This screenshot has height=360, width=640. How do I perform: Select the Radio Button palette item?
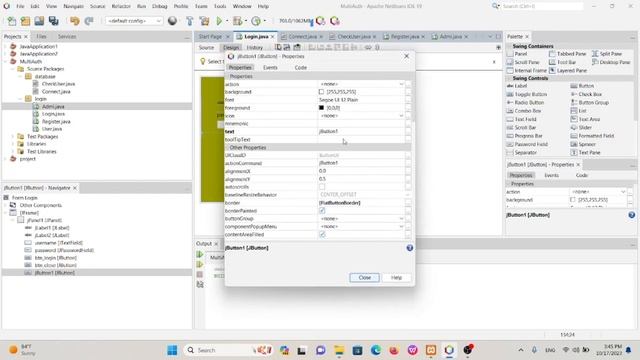pyautogui.click(x=525, y=102)
